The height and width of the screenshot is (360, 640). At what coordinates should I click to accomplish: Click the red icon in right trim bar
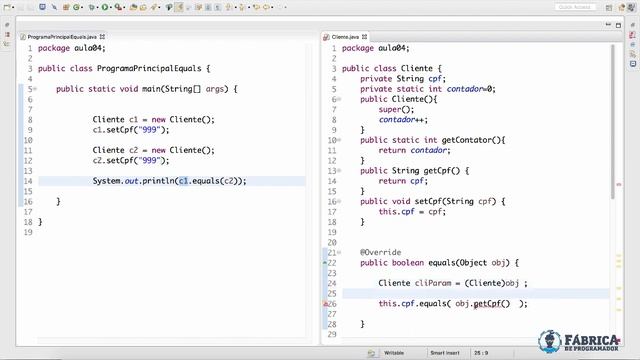[632, 35]
